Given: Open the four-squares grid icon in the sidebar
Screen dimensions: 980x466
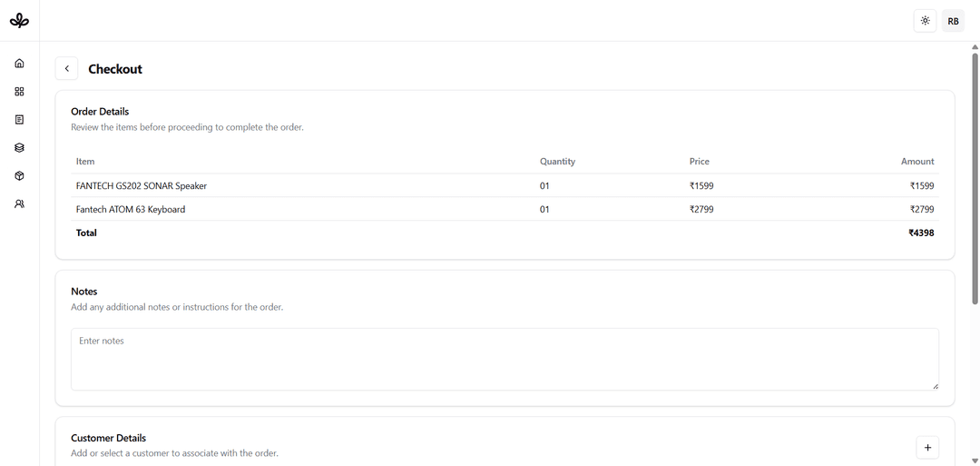Looking at the screenshot, I should [19, 92].
